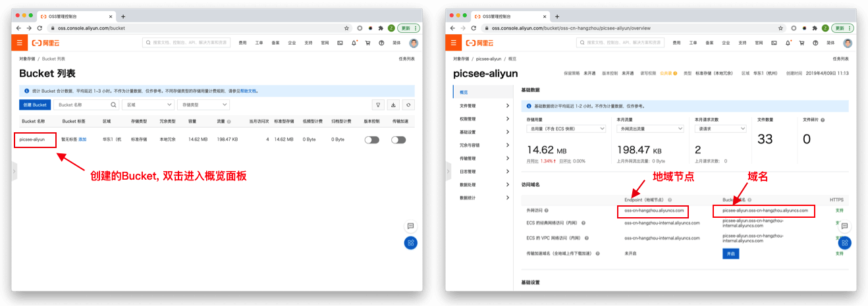The height and width of the screenshot is (306, 868).
Task: Open dropdown under 本月请求次数
Action: tap(720, 129)
